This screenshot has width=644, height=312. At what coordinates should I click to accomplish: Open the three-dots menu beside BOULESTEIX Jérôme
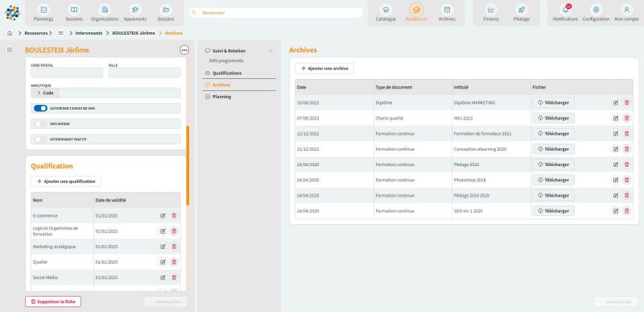[x=184, y=50]
